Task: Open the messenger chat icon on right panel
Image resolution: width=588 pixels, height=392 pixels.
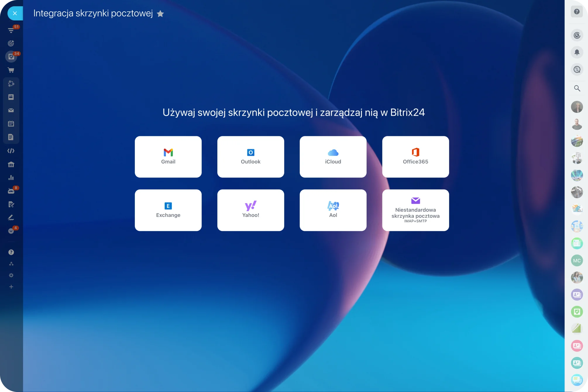Action: tap(577, 70)
